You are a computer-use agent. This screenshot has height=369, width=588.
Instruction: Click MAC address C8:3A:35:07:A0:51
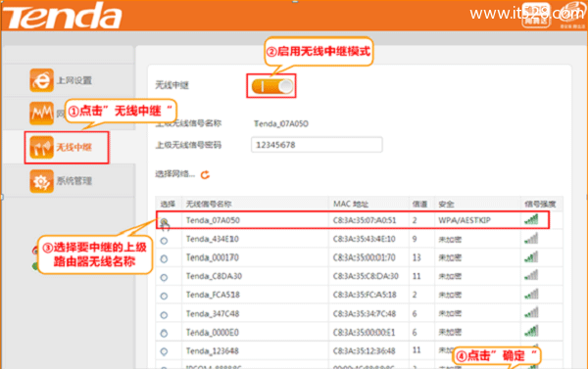point(365,220)
